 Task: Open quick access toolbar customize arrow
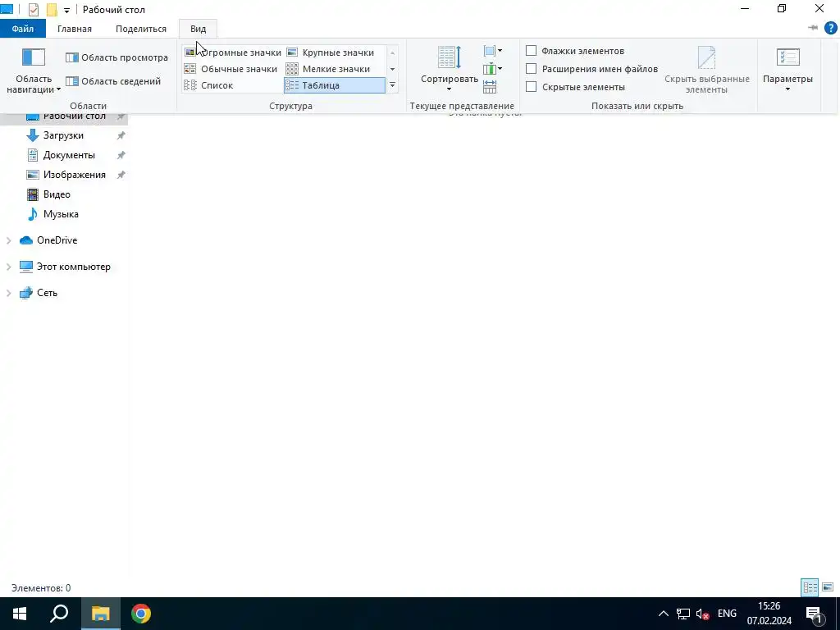66,10
